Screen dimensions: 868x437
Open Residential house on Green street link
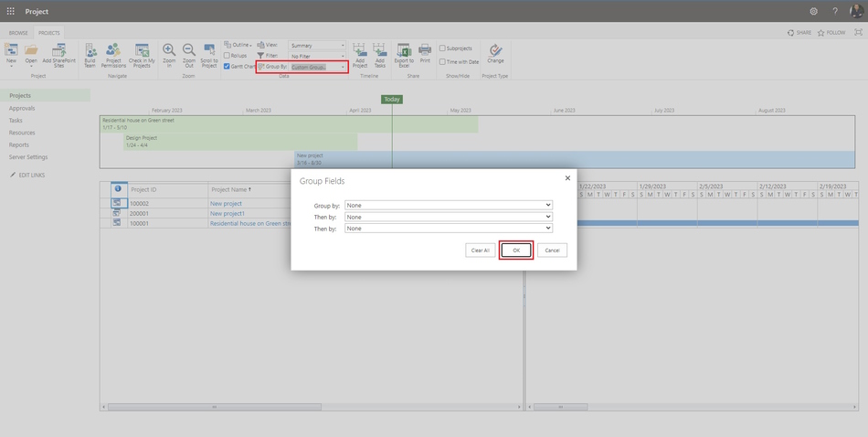(x=250, y=223)
